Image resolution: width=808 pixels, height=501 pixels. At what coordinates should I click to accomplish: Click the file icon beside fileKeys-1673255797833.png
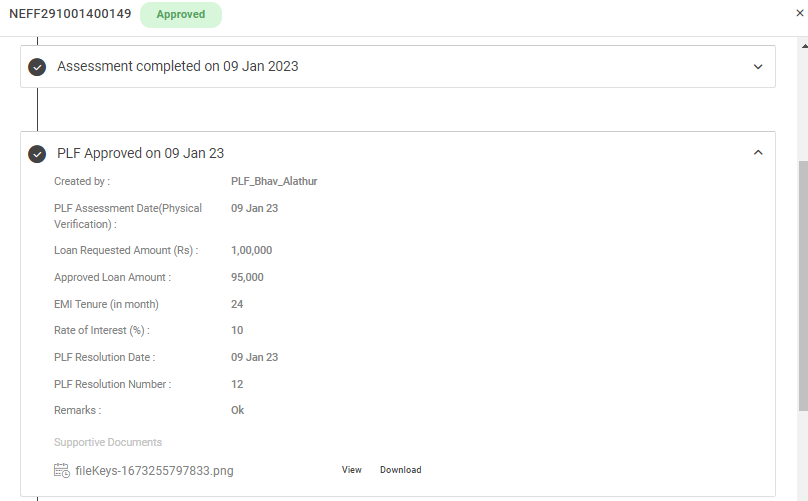62,470
